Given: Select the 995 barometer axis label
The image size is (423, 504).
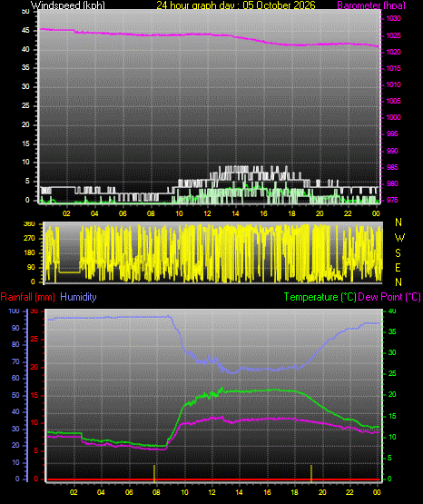Looking at the screenshot, I should pyautogui.click(x=392, y=134).
